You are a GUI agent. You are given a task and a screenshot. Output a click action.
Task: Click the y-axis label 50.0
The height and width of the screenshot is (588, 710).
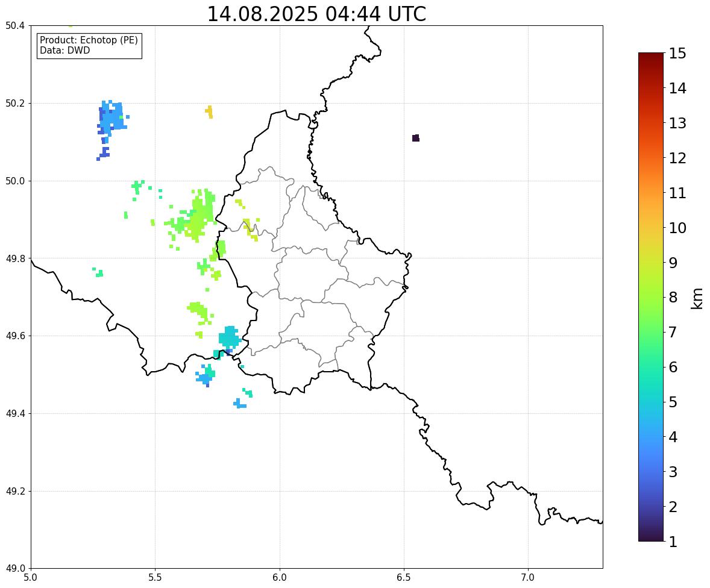point(15,181)
